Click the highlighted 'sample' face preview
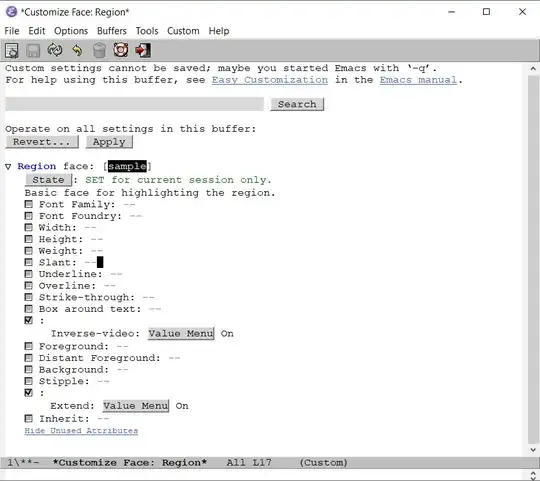 tap(127, 166)
